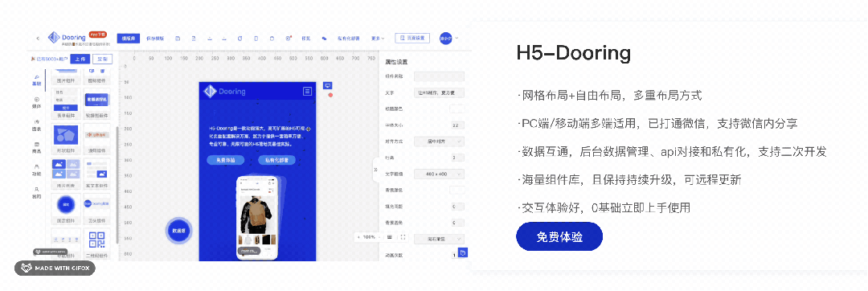
Task: Click the 私有化部署 button on the canvas
Action: (x=276, y=160)
